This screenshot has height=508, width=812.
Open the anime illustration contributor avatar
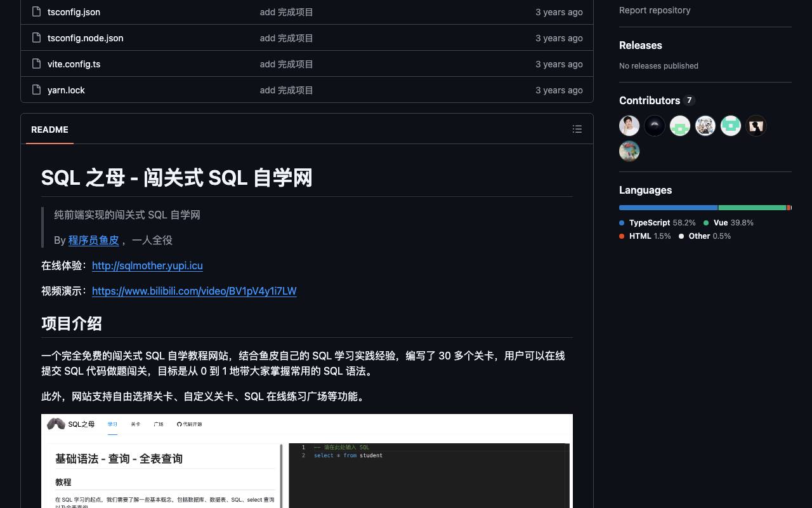(x=705, y=126)
